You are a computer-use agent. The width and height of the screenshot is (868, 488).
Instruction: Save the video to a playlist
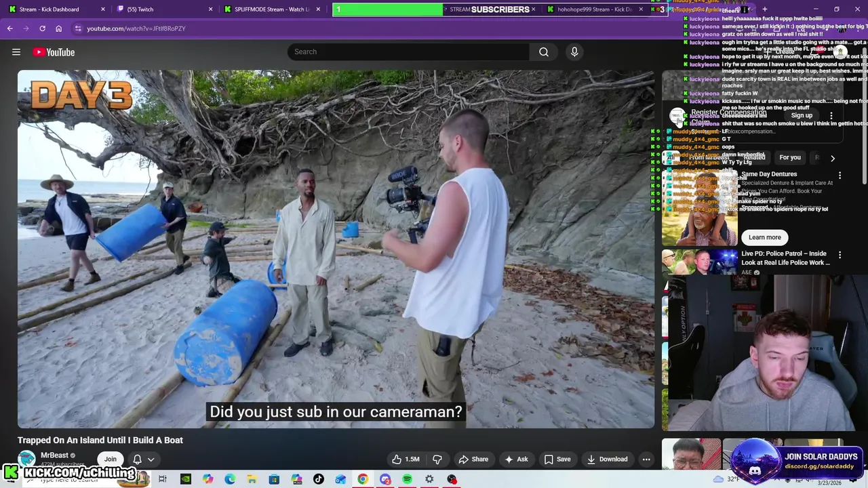pos(557,459)
